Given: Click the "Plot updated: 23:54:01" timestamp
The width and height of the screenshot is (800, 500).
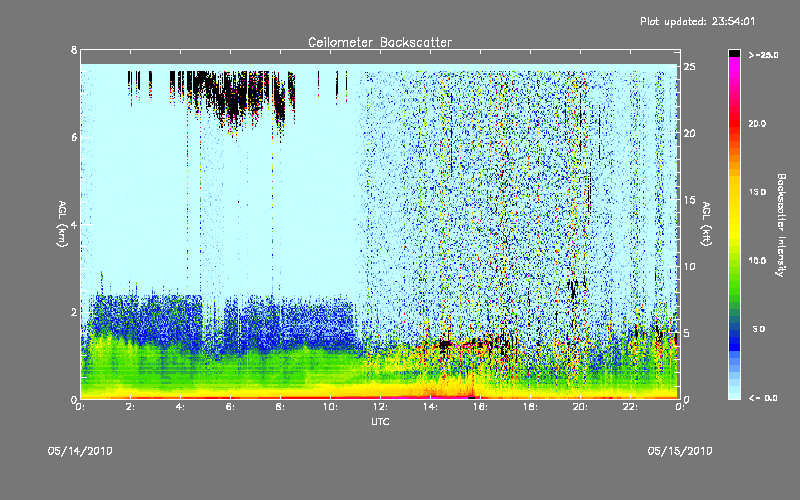Looking at the screenshot, I should 697,21.
